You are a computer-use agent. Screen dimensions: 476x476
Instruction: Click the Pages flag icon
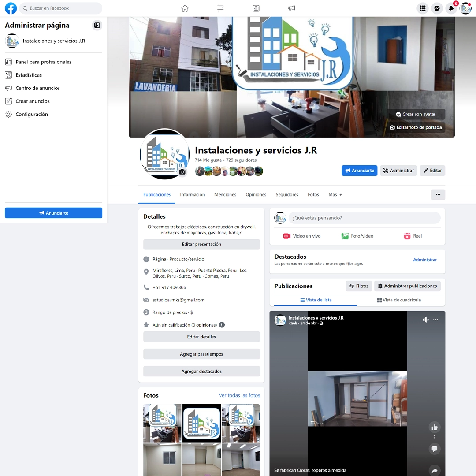[220, 8]
